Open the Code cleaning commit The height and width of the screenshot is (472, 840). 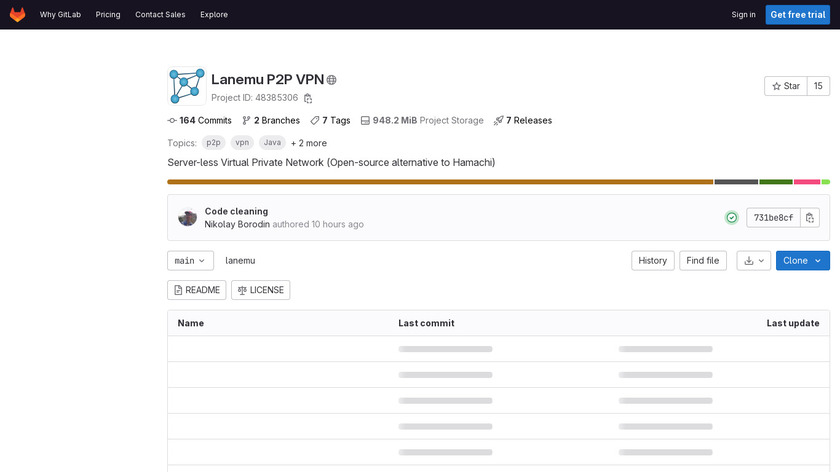click(236, 211)
